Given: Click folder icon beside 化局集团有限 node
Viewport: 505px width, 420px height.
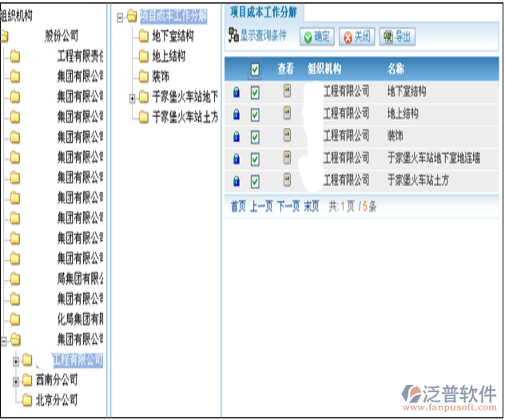Looking at the screenshot, I should click(15, 319).
